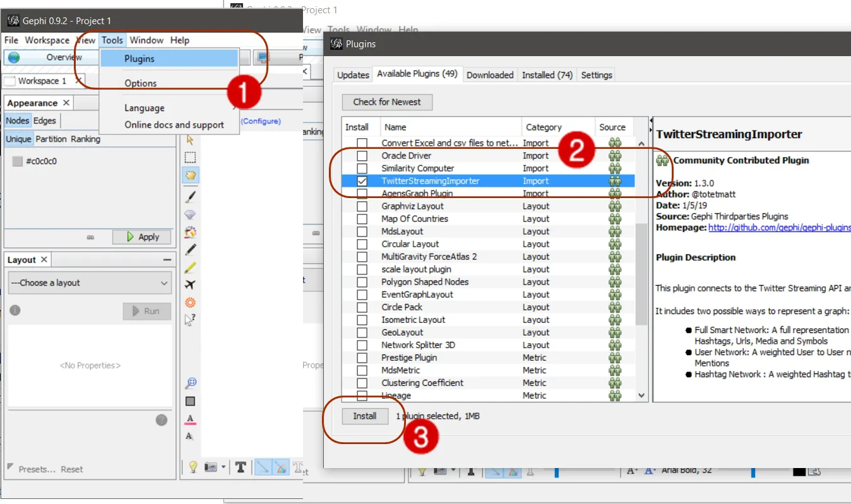The image size is (851, 504).
Task: Click the reset label size A icon
Action: pyautogui.click(x=190, y=437)
